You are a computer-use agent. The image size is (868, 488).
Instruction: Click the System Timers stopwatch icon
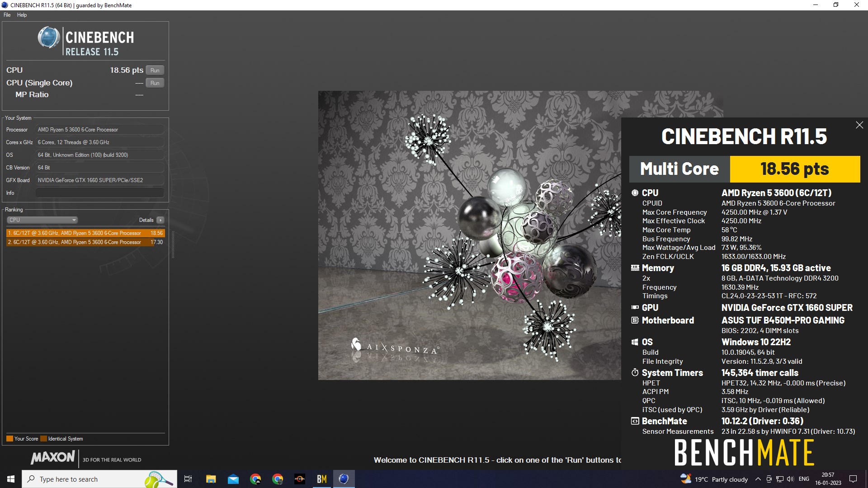(x=635, y=373)
